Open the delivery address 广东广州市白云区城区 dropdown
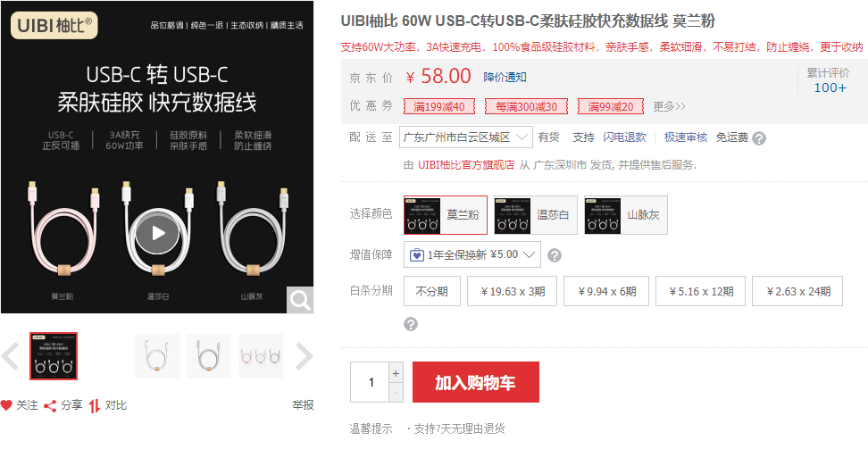The image size is (868, 449). (465, 137)
